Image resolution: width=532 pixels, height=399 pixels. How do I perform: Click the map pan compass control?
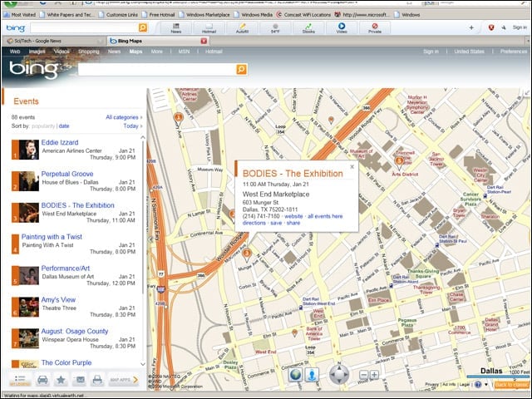(x=339, y=375)
